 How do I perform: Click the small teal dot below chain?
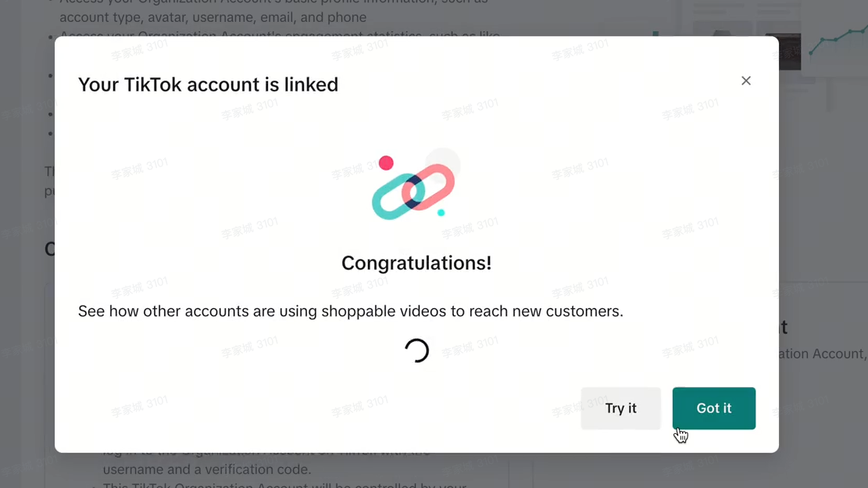pos(441,213)
